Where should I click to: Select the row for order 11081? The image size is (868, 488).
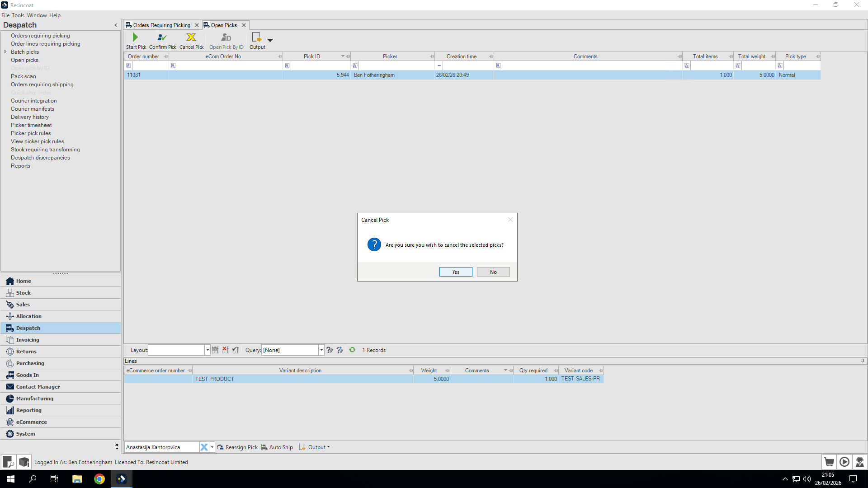coord(472,75)
